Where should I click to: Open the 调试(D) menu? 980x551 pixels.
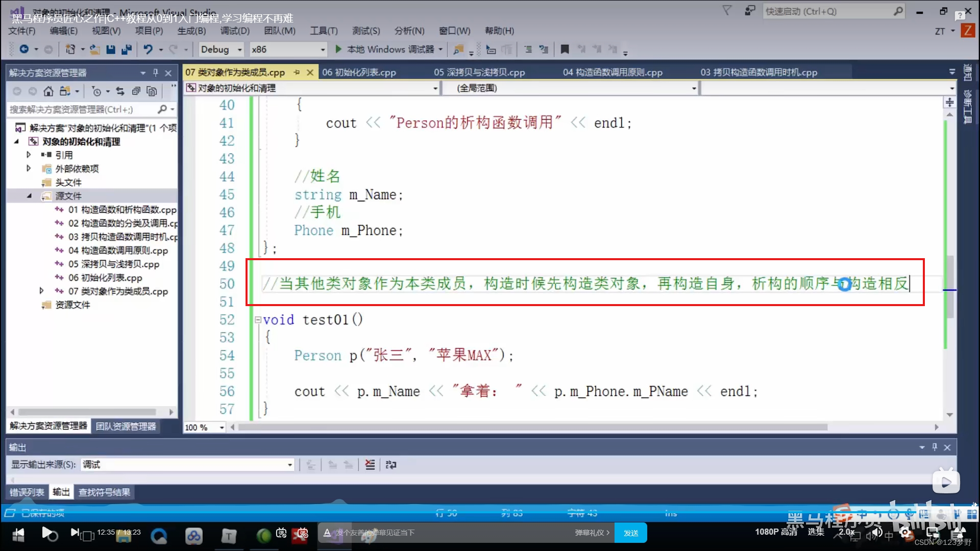tap(235, 31)
